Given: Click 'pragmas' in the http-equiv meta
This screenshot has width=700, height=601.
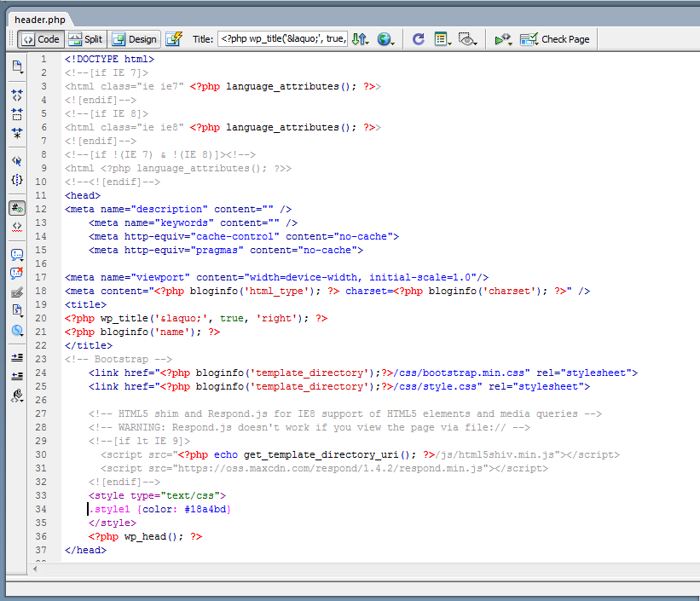Looking at the screenshot, I should [x=217, y=250].
